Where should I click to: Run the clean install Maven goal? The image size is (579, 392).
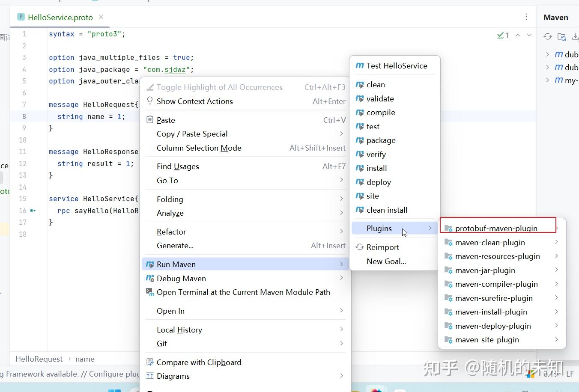tap(386, 210)
